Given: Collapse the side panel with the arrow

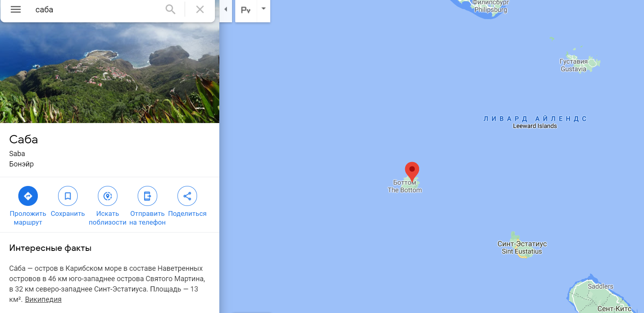Looking at the screenshot, I should pos(226,10).
